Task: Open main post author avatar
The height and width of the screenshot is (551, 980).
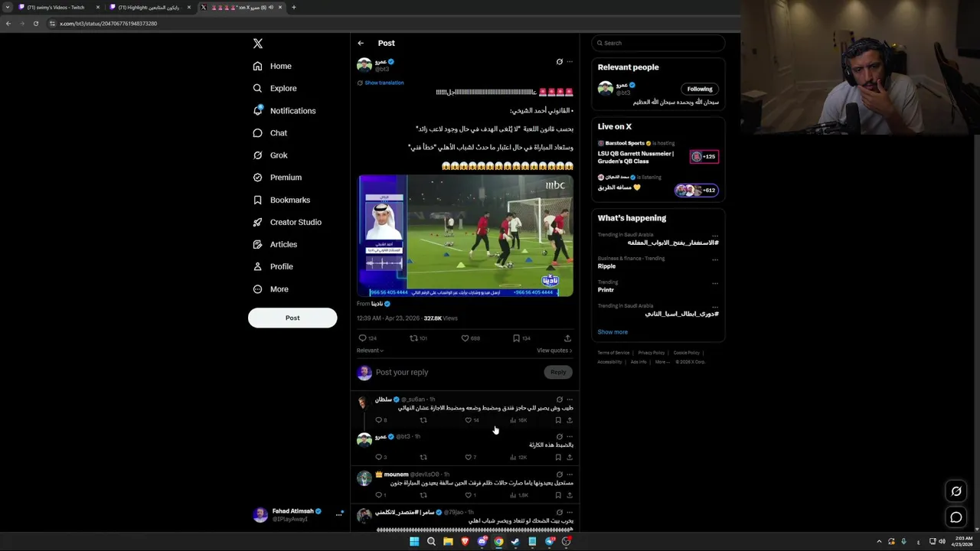Action: pyautogui.click(x=364, y=65)
